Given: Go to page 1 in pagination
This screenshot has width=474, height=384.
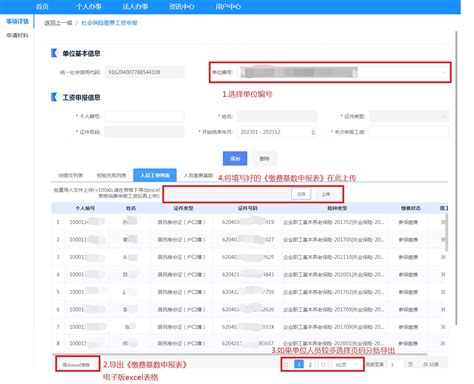Looking at the screenshot, I should point(299,365).
